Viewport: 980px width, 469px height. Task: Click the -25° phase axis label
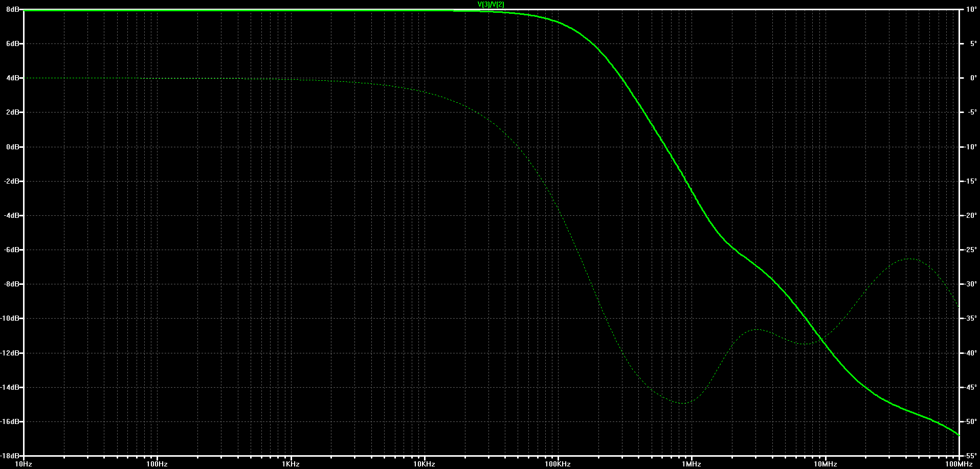971,250
